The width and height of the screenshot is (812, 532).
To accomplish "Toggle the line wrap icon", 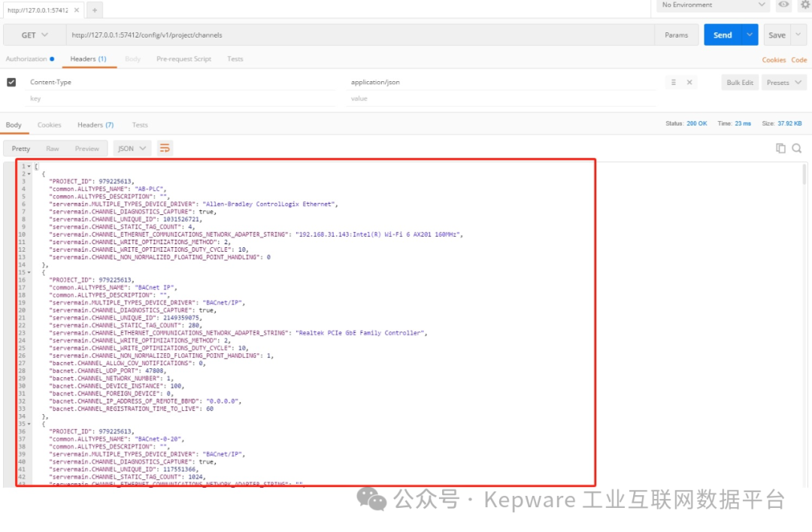I will point(165,149).
